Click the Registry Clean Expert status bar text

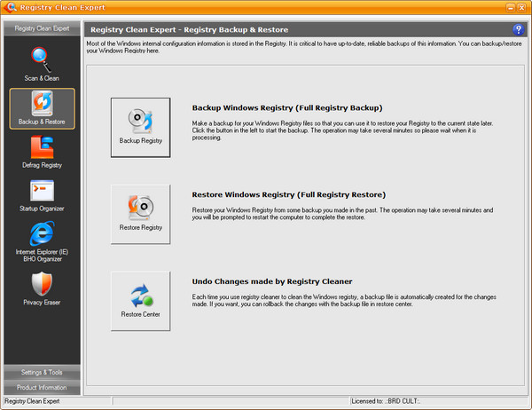click(44, 402)
